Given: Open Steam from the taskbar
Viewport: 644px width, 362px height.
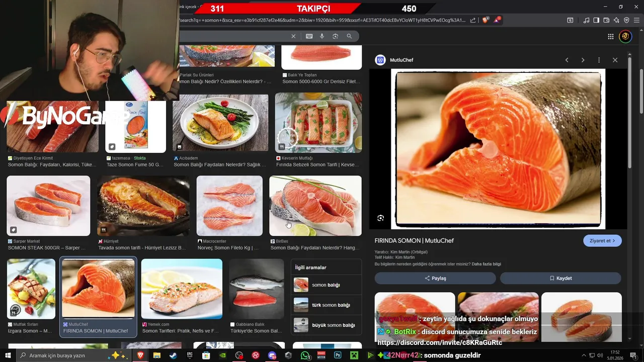Looking at the screenshot, I should tap(173, 355).
